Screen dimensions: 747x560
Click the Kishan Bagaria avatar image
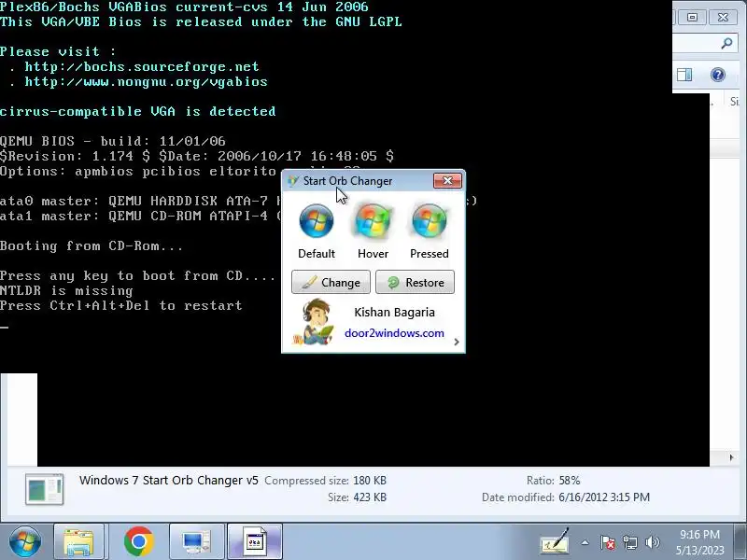pyautogui.click(x=313, y=322)
